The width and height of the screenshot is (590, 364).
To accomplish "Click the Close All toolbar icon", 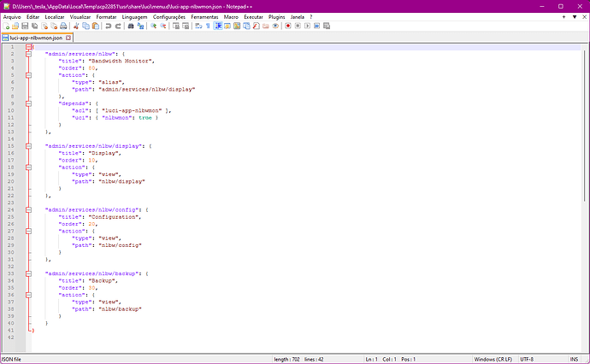I will [x=54, y=26].
